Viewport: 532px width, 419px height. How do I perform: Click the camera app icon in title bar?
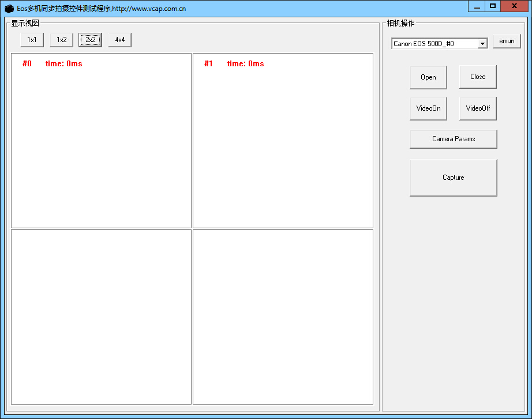tap(9, 9)
